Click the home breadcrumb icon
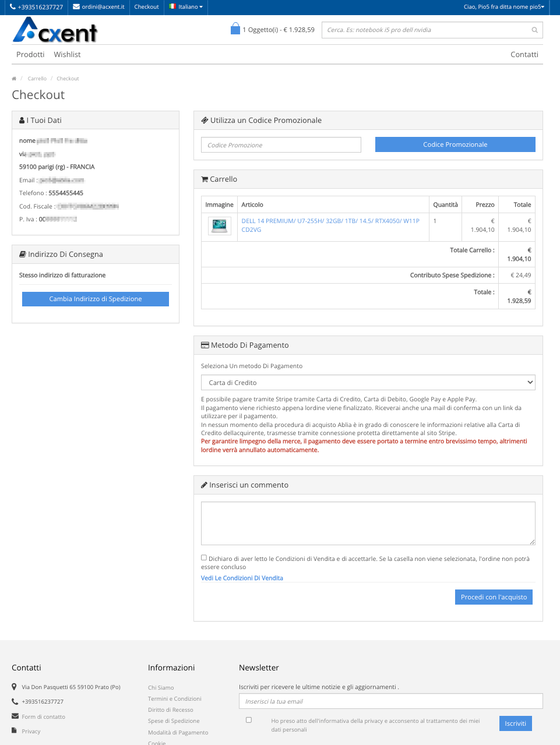The height and width of the screenshot is (745, 560). (14, 79)
